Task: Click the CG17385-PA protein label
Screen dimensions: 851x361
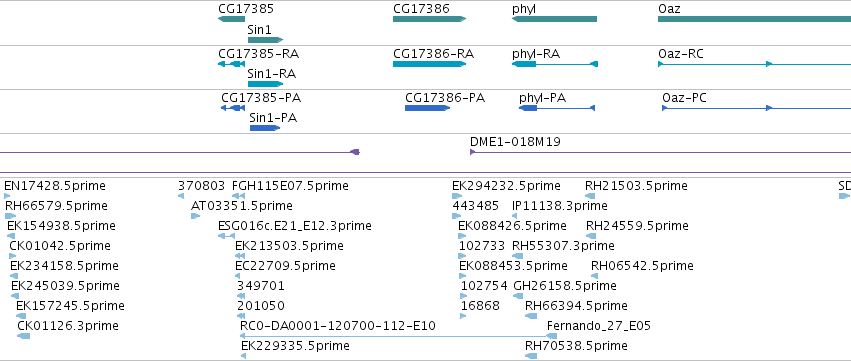Action: (261, 98)
